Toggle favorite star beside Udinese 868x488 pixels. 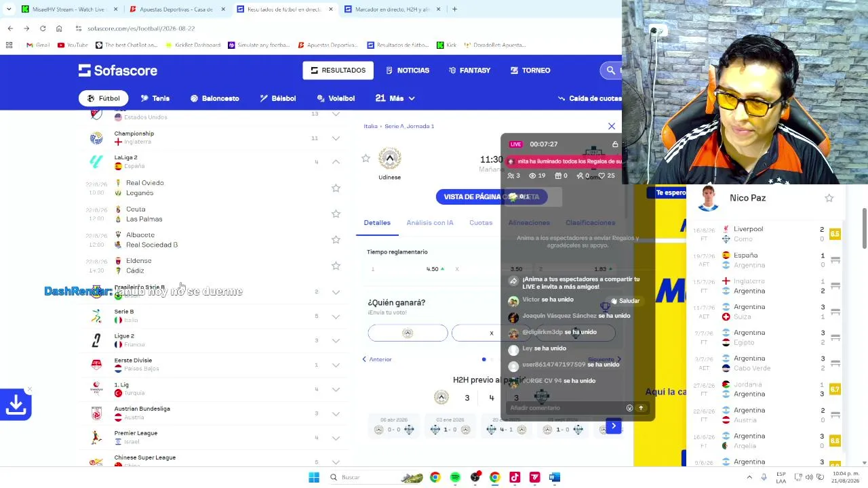point(366,159)
